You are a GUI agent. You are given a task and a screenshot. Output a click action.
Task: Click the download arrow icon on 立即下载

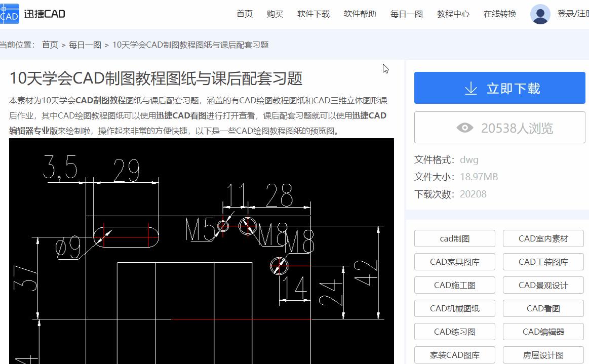(x=472, y=87)
